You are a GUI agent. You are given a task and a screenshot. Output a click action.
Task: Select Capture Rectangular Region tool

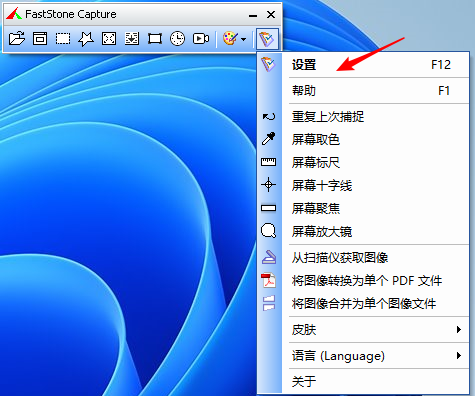(x=63, y=39)
